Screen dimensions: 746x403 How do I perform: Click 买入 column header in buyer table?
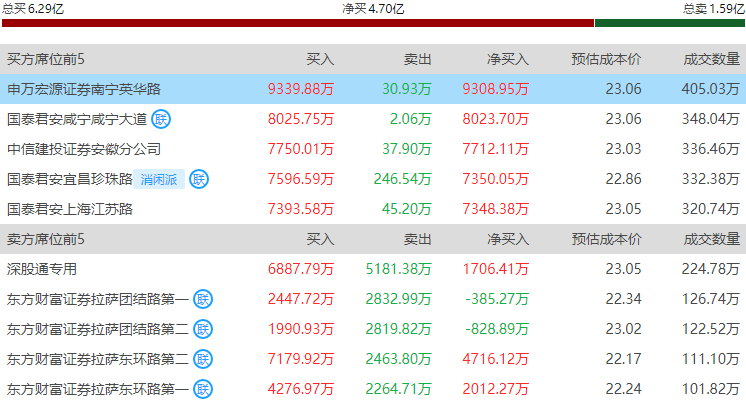pyautogui.click(x=320, y=59)
